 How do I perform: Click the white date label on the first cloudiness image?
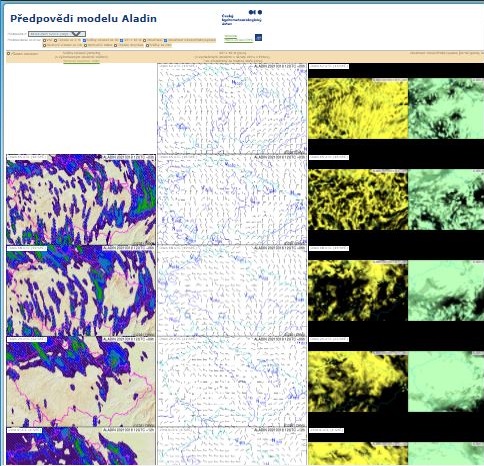tap(329, 66)
